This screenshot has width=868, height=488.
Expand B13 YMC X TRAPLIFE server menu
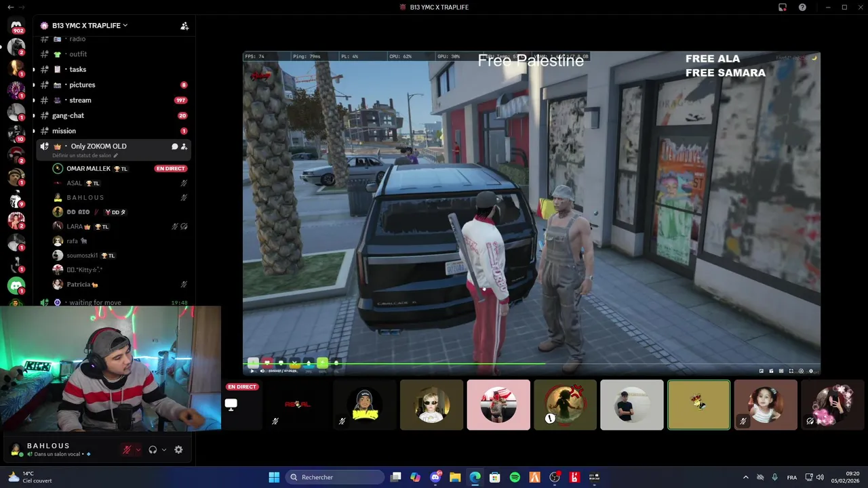90,26
